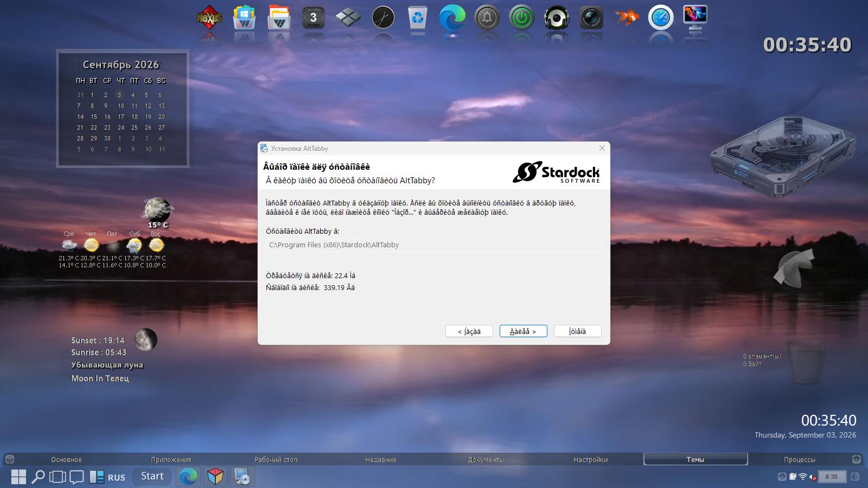Open the headphones audio dock icon
The width and height of the screenshot is (868, 488).
click(x=557, y=18)
